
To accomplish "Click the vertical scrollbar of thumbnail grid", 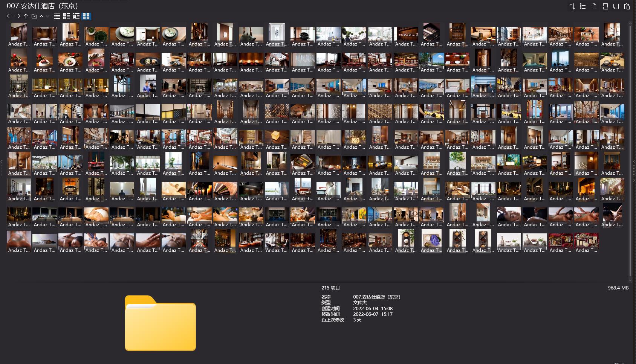I will coord(630,151).
